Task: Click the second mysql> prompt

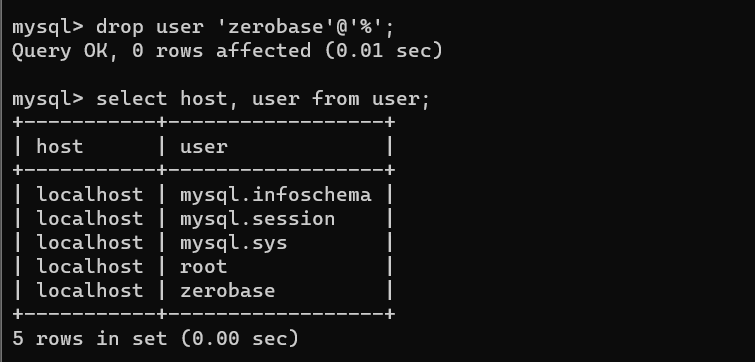Action: coord(48,100)
